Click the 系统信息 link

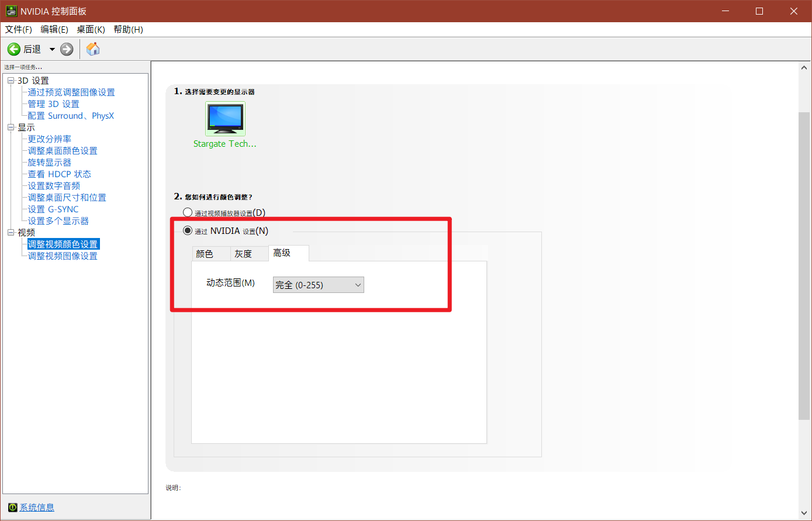coord(37,507)
